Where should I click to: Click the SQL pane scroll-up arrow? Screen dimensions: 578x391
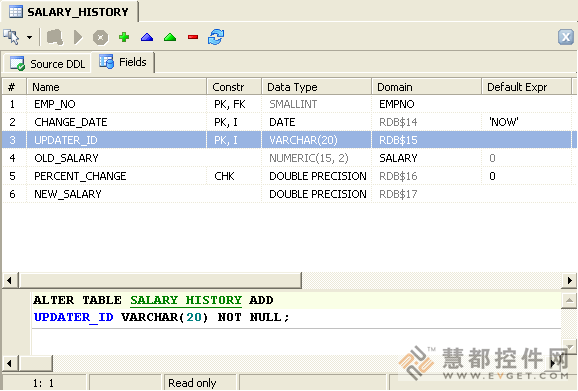[569, 300]
